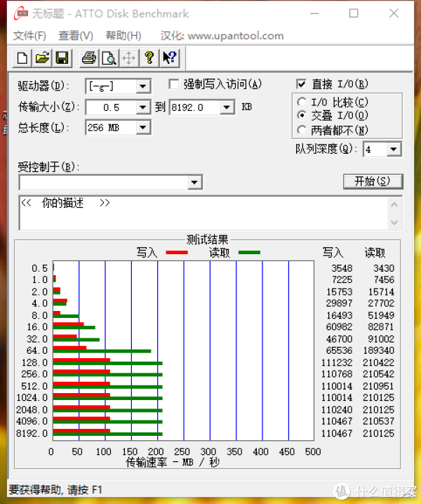Image resolution: width=421 pixels, height=504 pixels.
Task: Click the 8192.0 row write value 110467
Action: (x=337, y=433)
